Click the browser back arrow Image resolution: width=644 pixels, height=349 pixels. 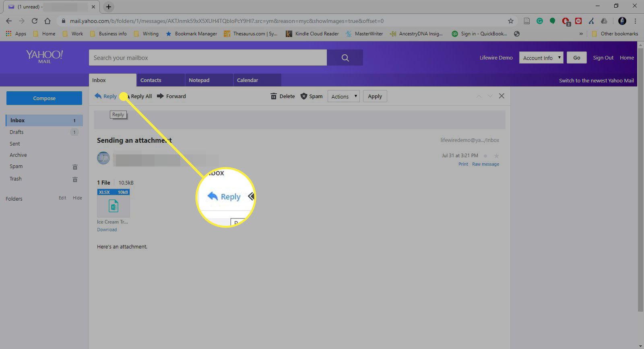(9, 21)
